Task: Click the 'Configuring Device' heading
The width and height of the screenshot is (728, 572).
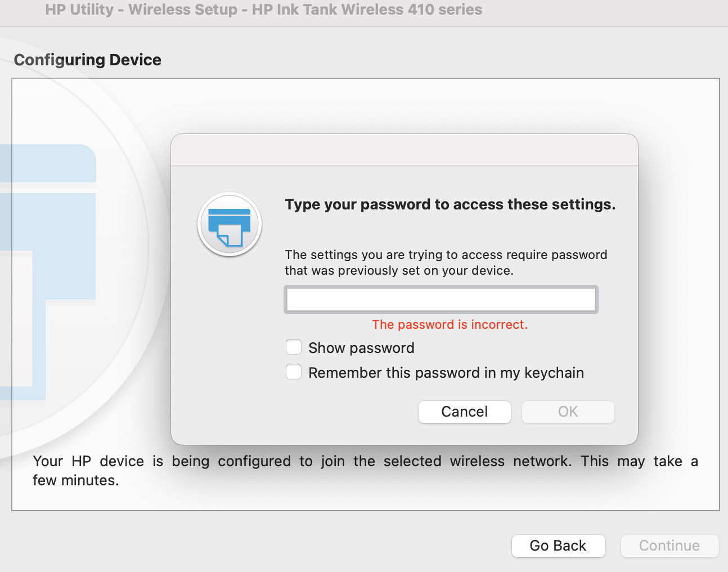Action: 88,60
